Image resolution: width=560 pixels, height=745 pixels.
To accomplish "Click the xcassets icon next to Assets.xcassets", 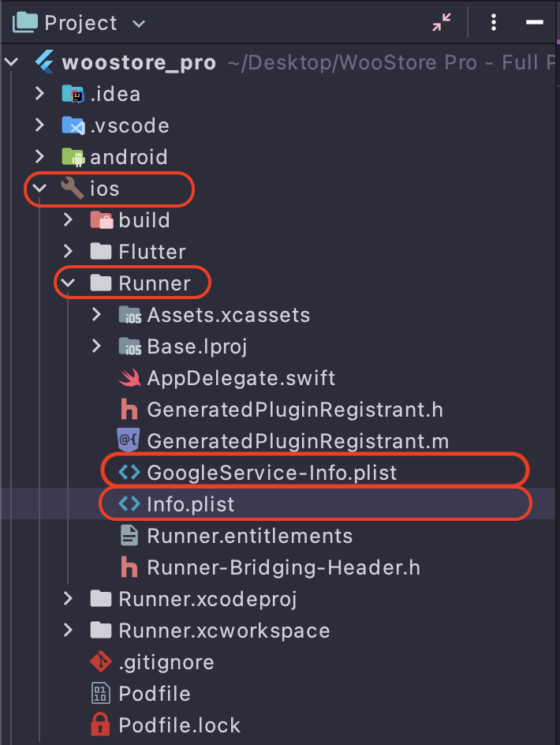I will [x=129, y=314].
